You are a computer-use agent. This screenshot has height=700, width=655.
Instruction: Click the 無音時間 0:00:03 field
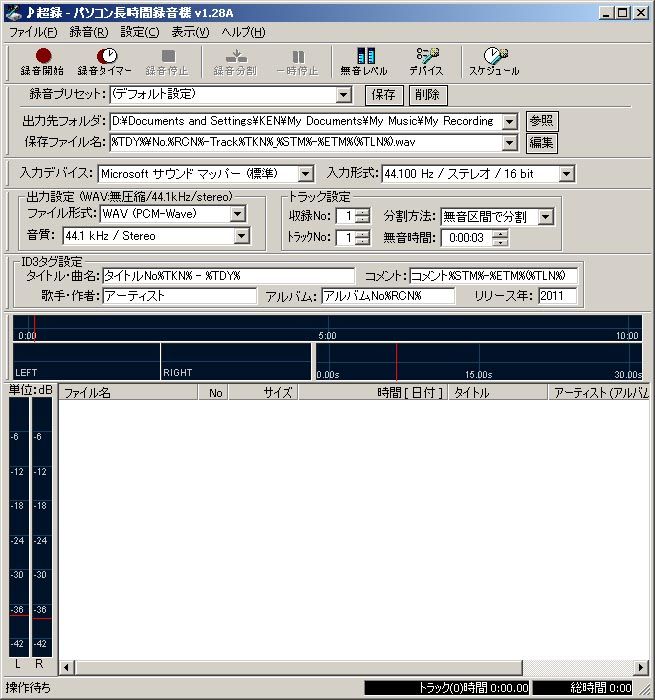tap(467, 238)
